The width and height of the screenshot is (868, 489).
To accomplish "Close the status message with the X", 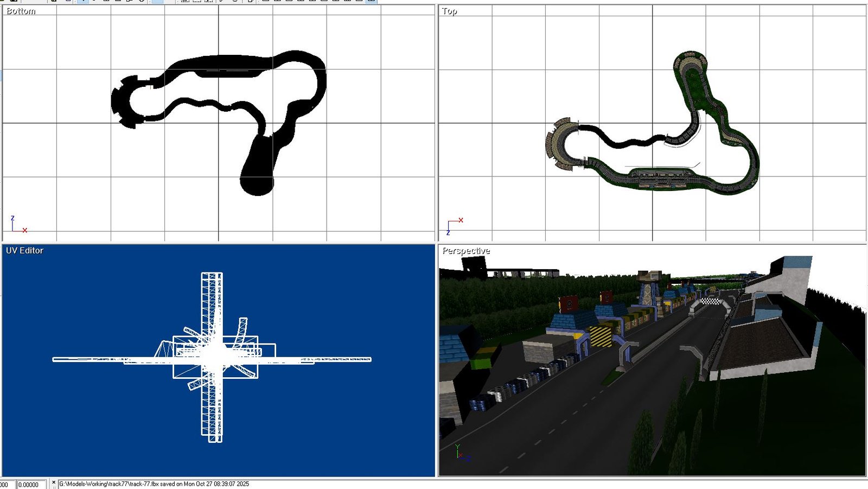I will 53,482.
